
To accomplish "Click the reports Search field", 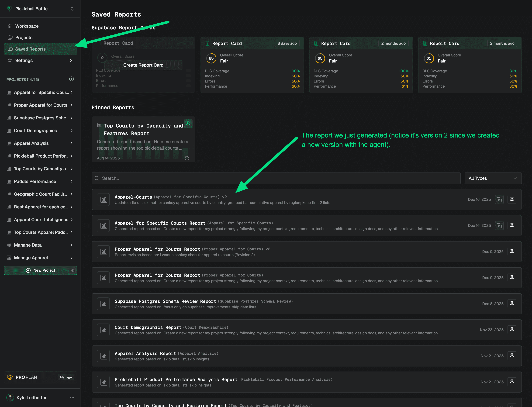I will [x=276, y=178].
